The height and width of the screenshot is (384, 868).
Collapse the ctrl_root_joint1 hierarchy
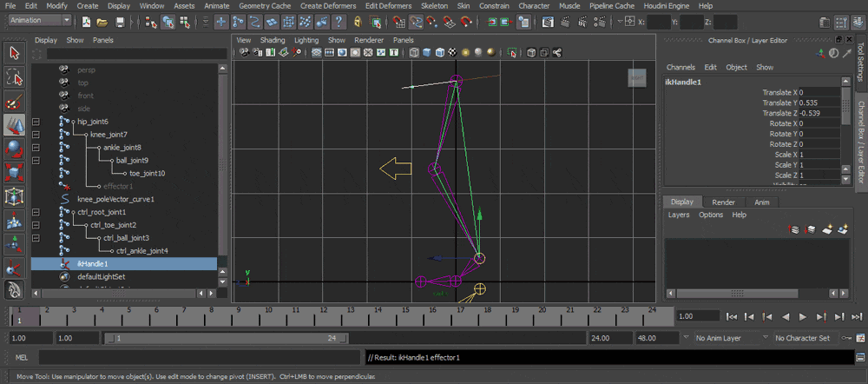point(36,212)
